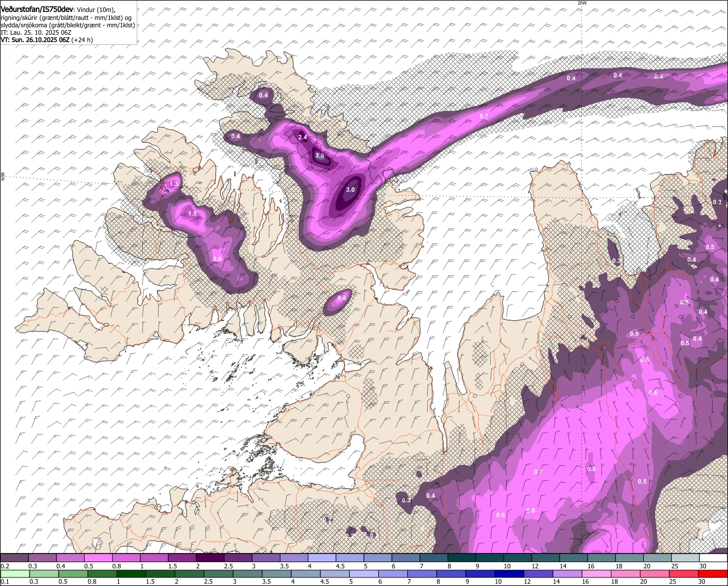Select the bright pink 0.5 swatch in the upper legend
This screenshot has height=586, width=728.
[98, 558]
